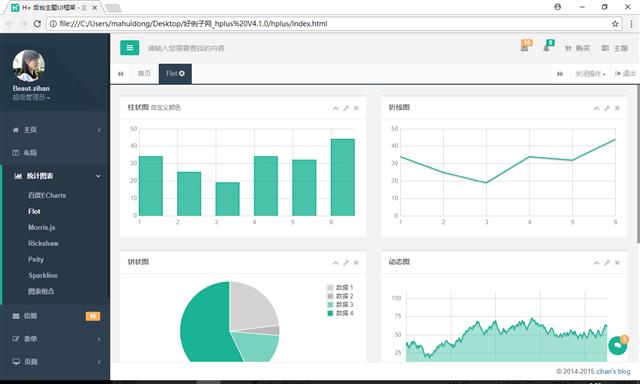This screenshot has height=384, width=640.
Task: Click the tab scroll-left double arrow
Action: coord(120,73)
